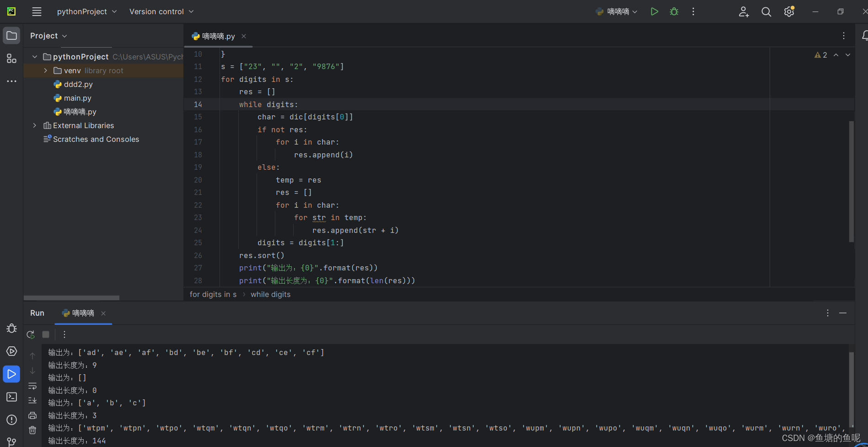Open IDE settings gear
Image resolution: width=868 pixels, height=447 pixels.
[x=789, y=11]
